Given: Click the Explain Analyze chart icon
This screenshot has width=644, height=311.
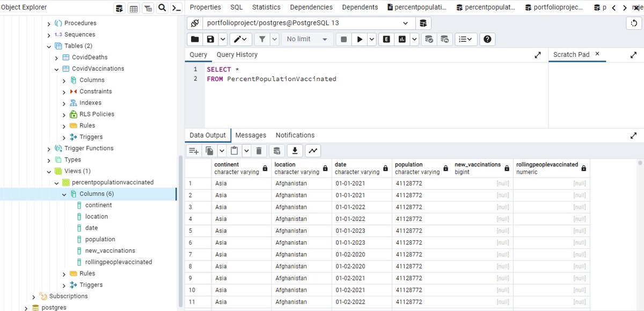Looking at the screenshot, I should pyautogui.click(x=402, y=39).
